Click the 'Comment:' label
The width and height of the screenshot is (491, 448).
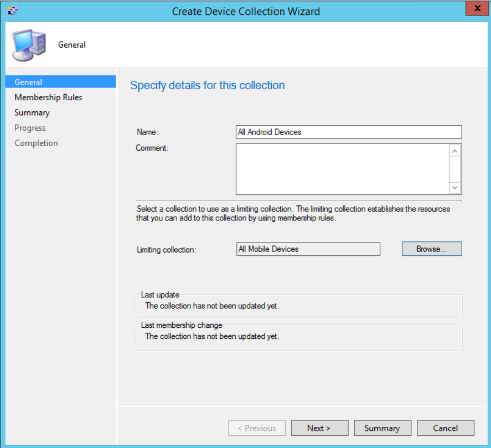tap(152, 148)
